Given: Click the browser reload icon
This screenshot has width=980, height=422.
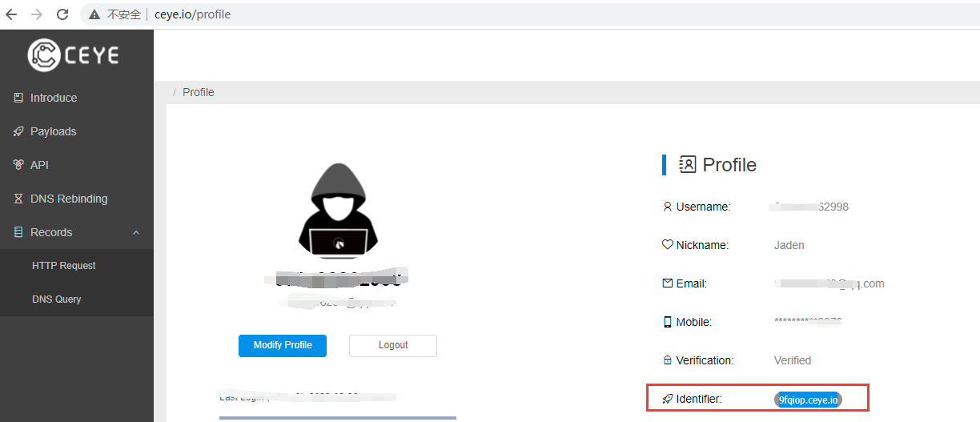Looking at the screenshot, I should [62, 14].
